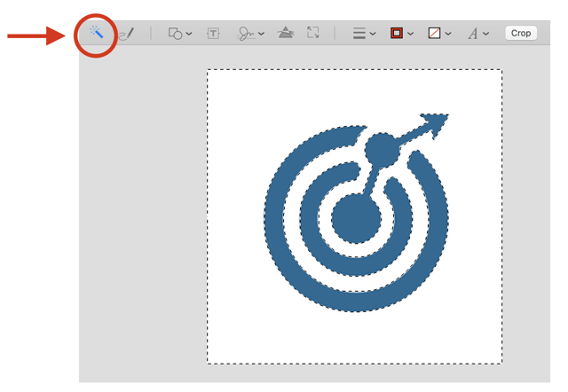
Task: Select the Instant Alpha magic wand tool
Action: [x=97, y=32]
